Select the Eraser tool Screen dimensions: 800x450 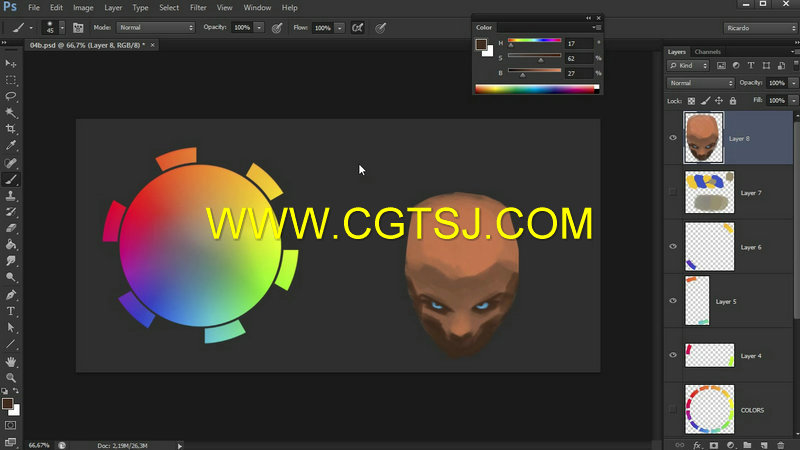click(x=11, y=228)
